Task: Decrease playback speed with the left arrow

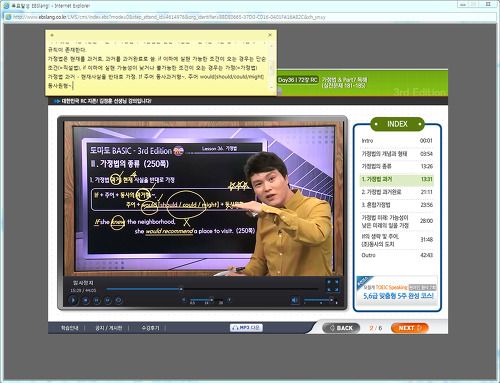Action: (183, 300)
